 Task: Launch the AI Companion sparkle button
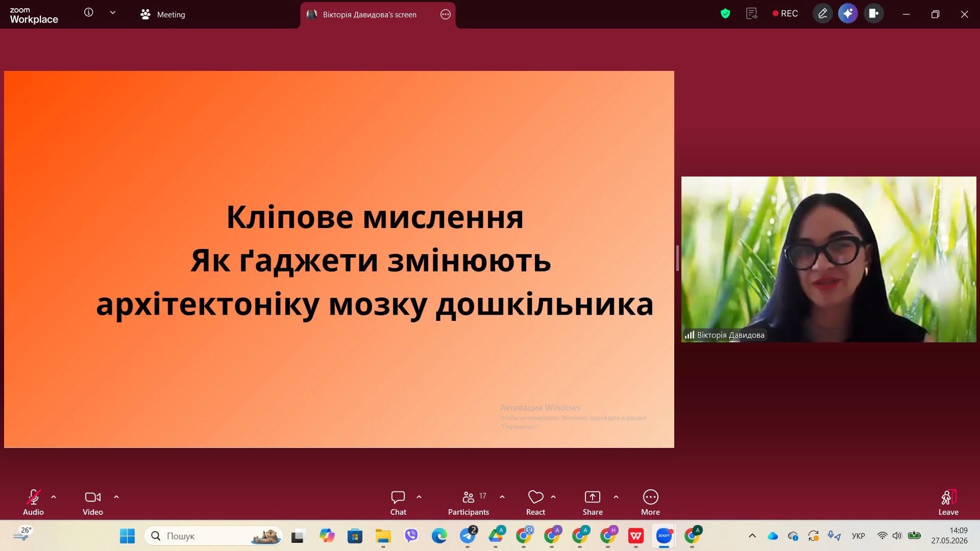click(x=848, y=14)
